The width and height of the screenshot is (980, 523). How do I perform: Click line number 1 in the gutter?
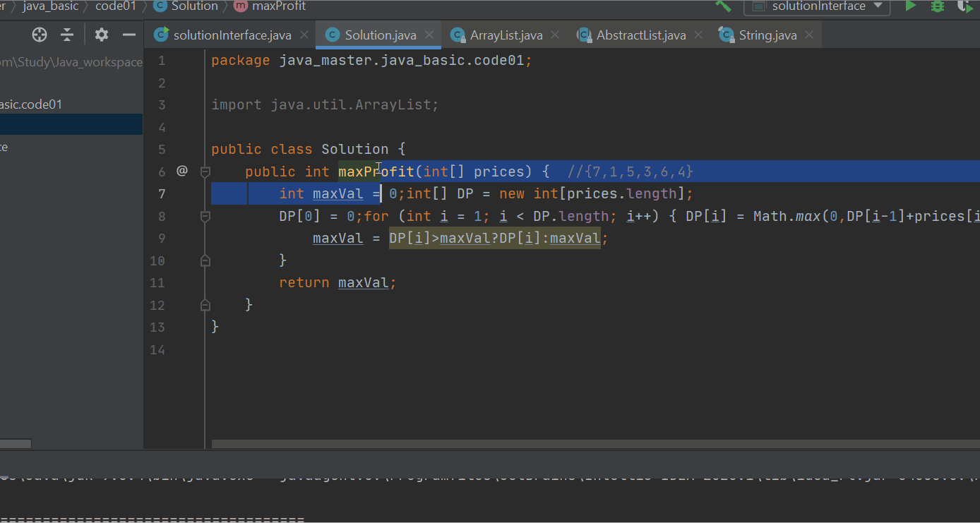click(x=162, y=61)
